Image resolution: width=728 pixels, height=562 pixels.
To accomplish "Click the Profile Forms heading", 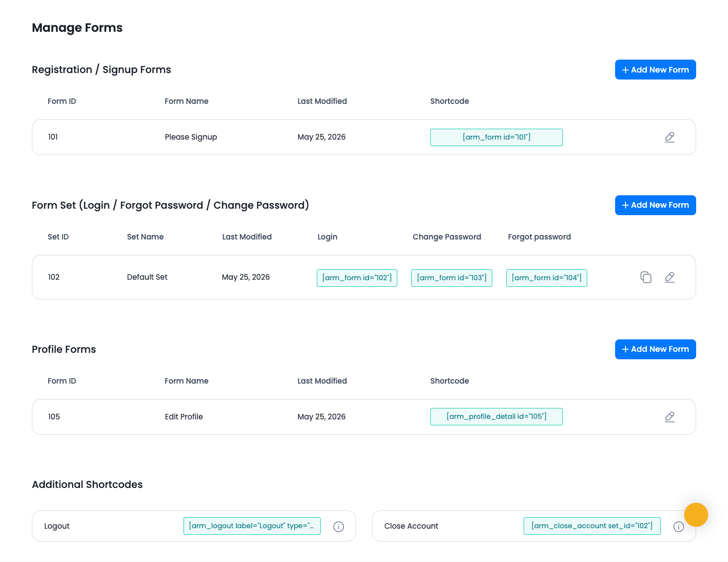I will pyautogui.click(x=64, y=349).
